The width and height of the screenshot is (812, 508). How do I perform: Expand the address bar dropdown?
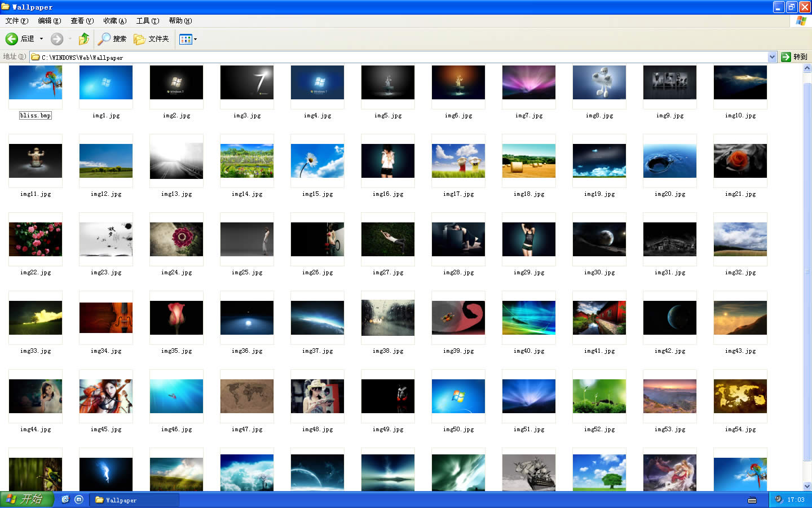pos(773,57)
